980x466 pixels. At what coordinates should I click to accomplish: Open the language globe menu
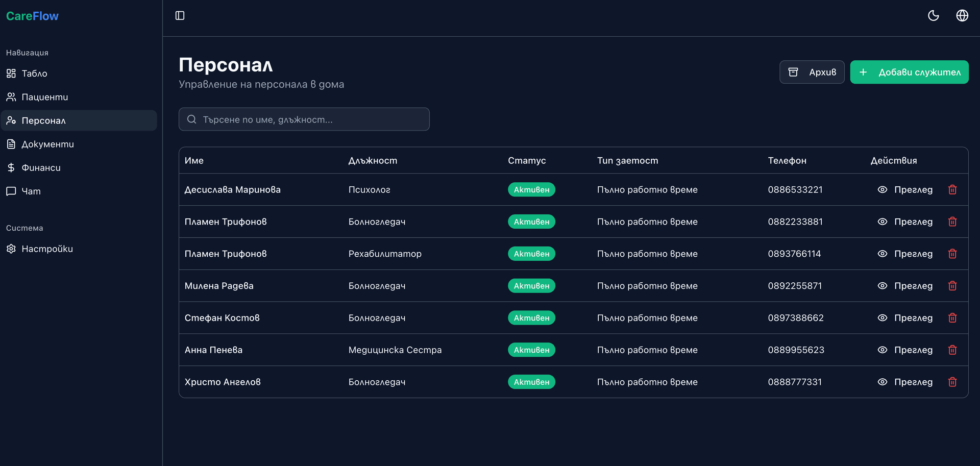coord(962,16)
